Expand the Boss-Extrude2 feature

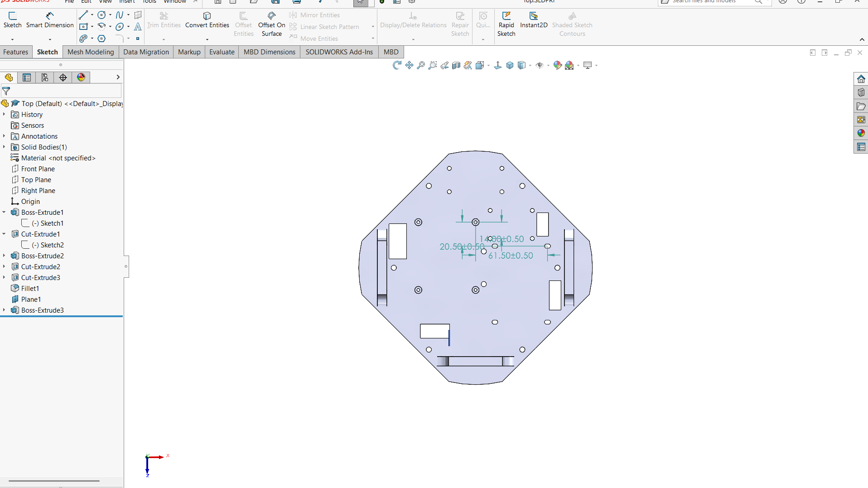(4, 256)
